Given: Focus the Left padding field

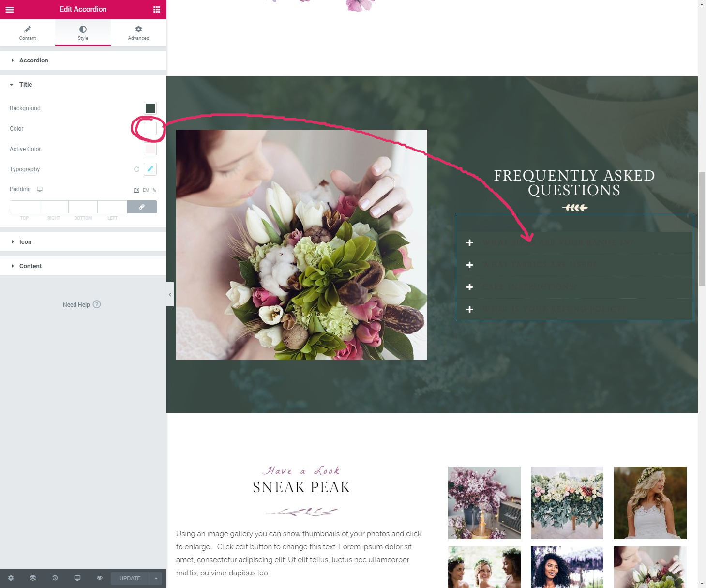Looking at the screenshot, I should pos(112,207).
